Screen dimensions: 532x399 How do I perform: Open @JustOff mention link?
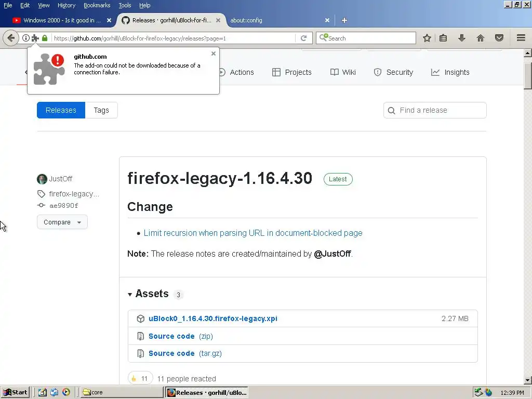click(332, 254)
